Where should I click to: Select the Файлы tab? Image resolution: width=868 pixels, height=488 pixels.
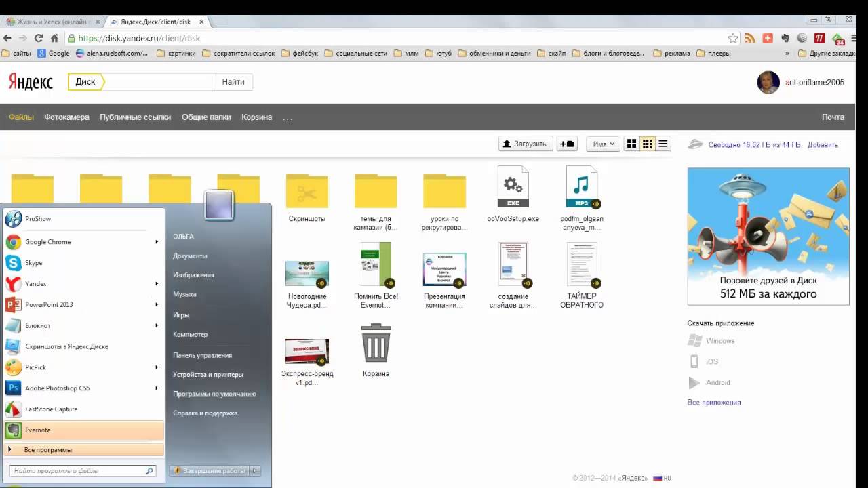tap(21, 117)
